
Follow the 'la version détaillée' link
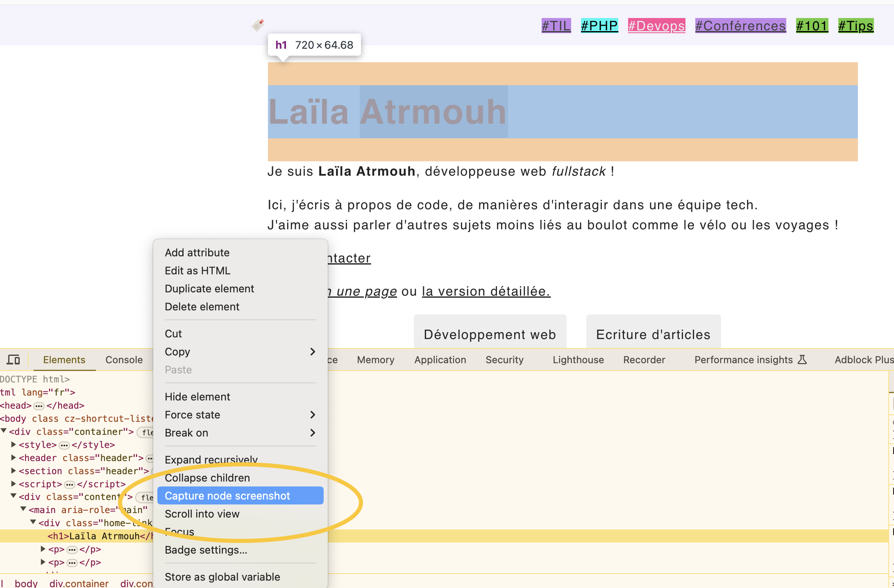click(x=486, y=291)
